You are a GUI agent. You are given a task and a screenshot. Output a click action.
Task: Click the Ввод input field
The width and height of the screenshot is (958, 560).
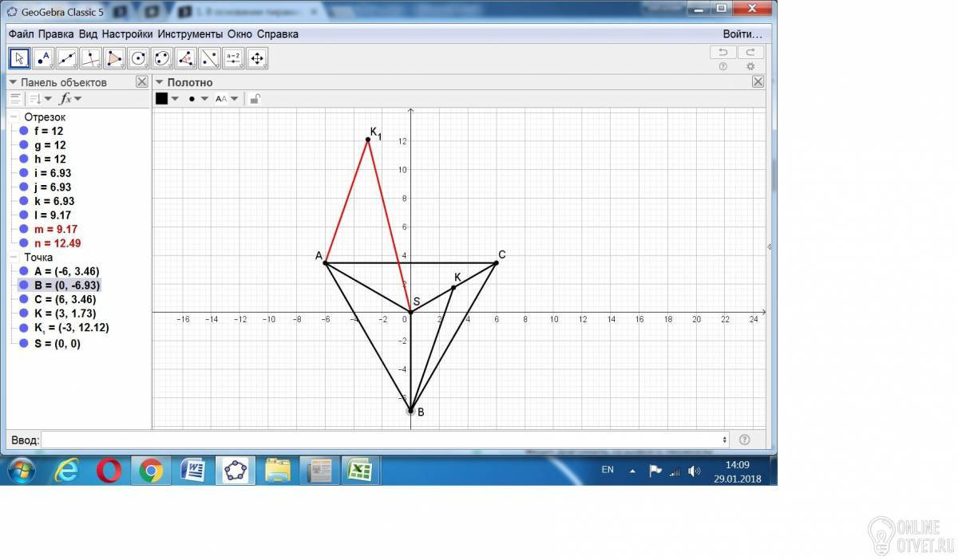tap(383, 440)
